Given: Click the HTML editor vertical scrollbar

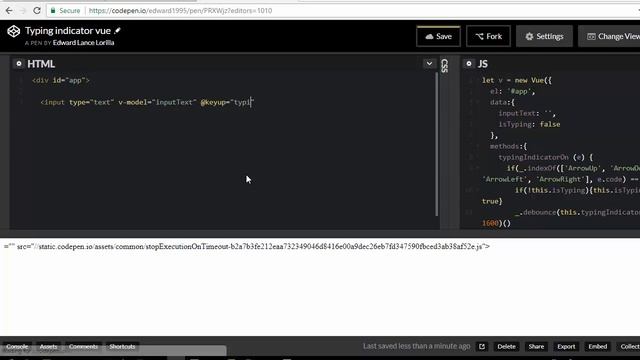Looking at the screenshot, I should coord(436,145).
